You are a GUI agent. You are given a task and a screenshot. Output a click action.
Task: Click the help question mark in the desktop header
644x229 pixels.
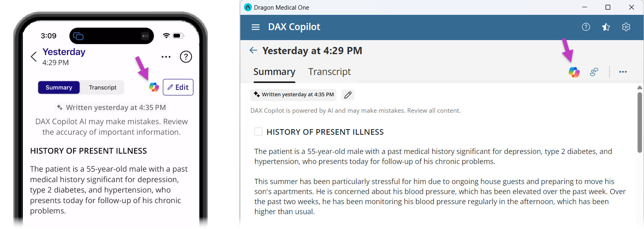click(x=586, y=27)
